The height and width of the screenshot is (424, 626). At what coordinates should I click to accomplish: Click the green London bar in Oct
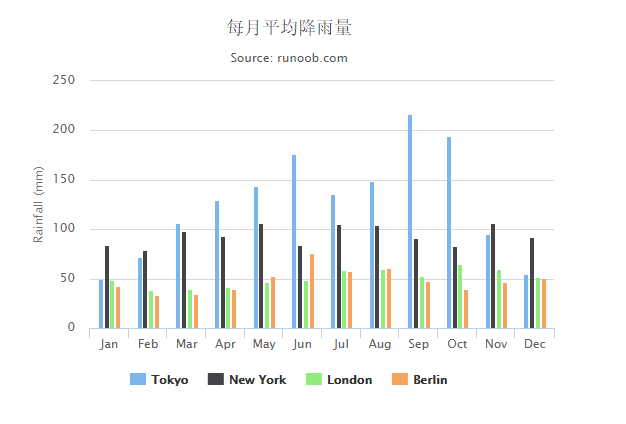click(x=460, y=297)
